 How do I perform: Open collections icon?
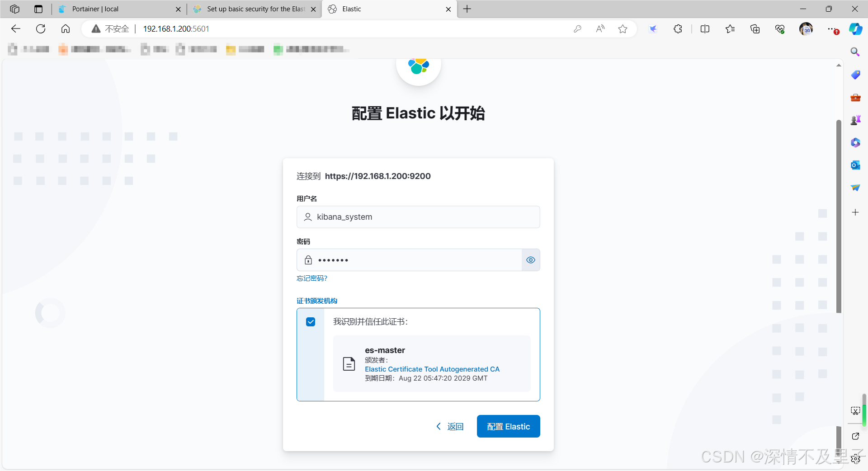pyautogui.click(x=755, y=29)
